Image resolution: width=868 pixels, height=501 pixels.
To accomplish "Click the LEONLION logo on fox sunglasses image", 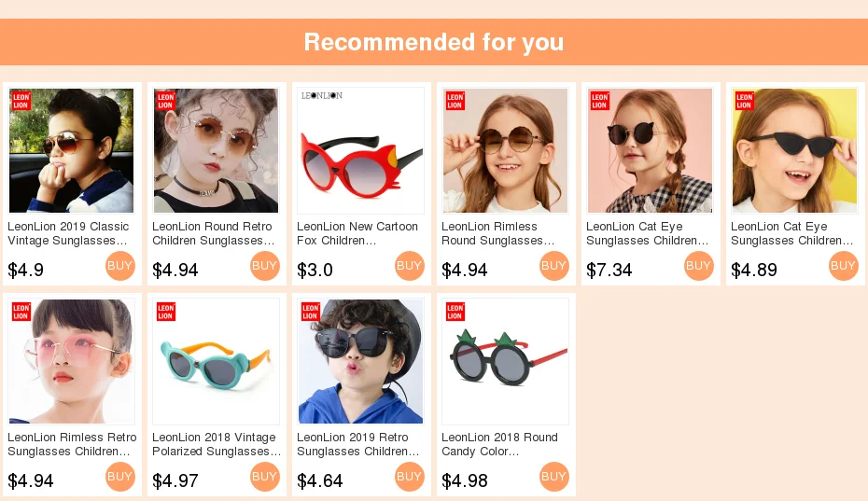I will [322, 96].
